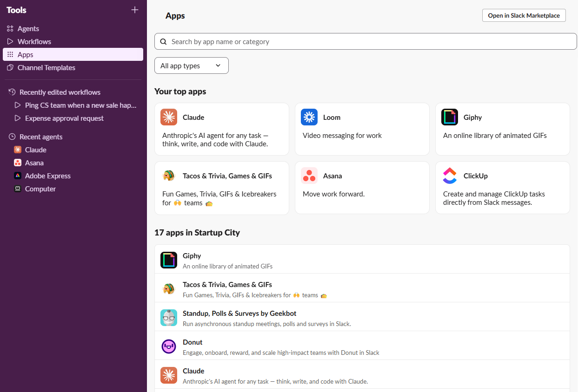Click the Agents icon in the sidebar

tap(10, 29)
